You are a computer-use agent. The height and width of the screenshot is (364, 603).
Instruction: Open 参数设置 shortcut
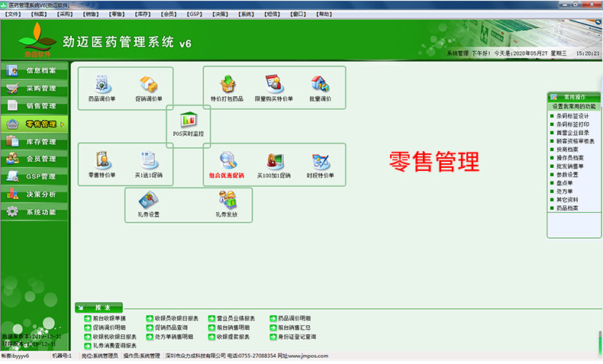567,175
